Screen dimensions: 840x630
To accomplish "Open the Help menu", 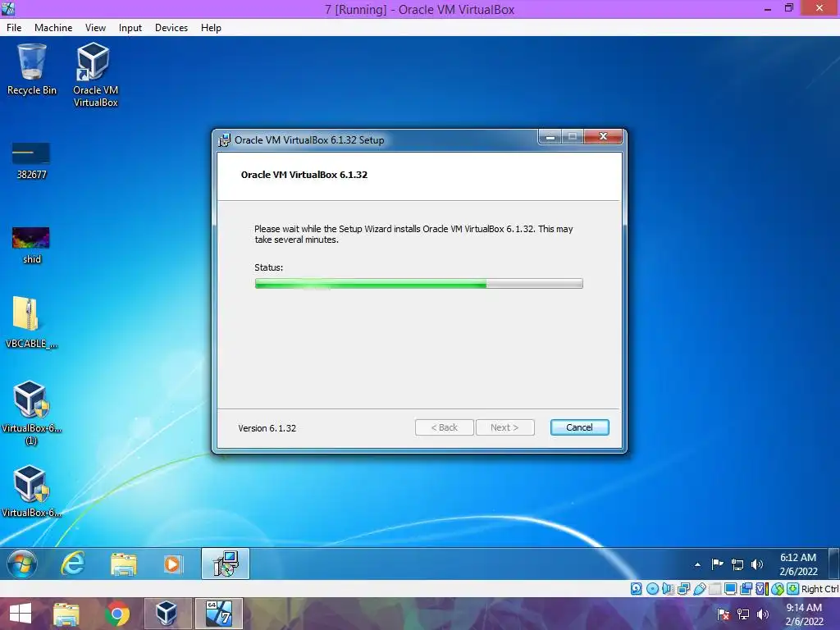I will pos(211,28).
